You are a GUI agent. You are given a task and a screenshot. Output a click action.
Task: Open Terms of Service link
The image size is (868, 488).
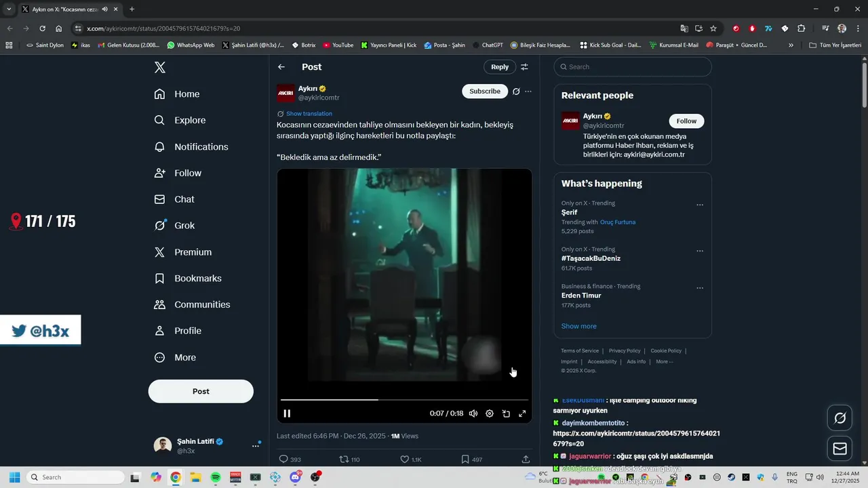click(580, 351)
